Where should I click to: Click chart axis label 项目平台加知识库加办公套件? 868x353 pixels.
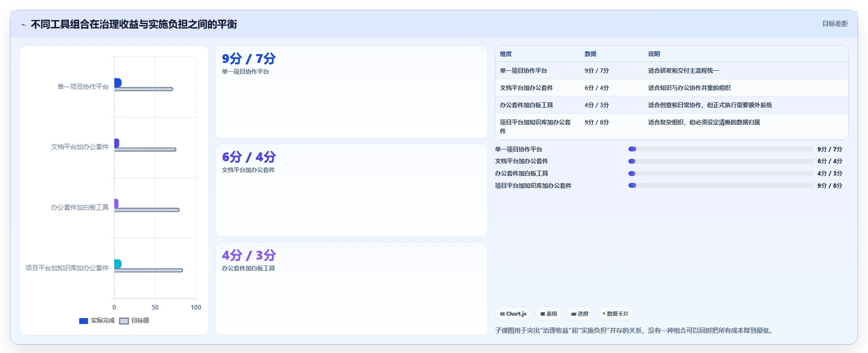pos(67,268)
